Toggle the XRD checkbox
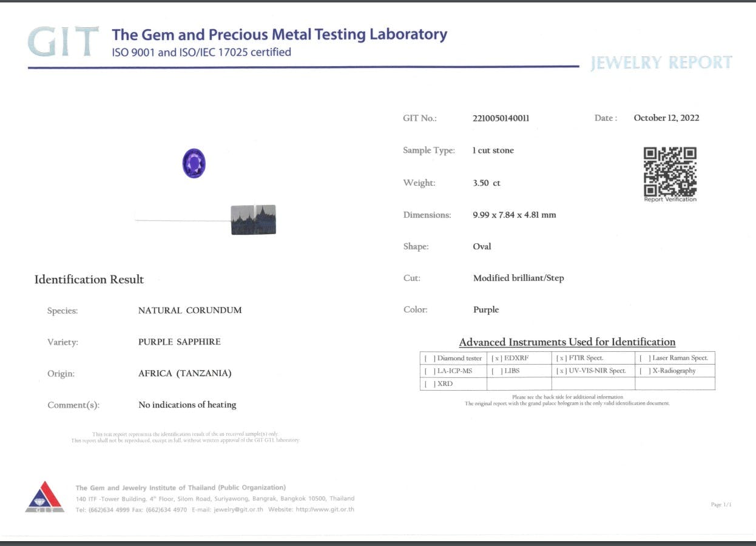756x546 pixels. tap(430, 383)
